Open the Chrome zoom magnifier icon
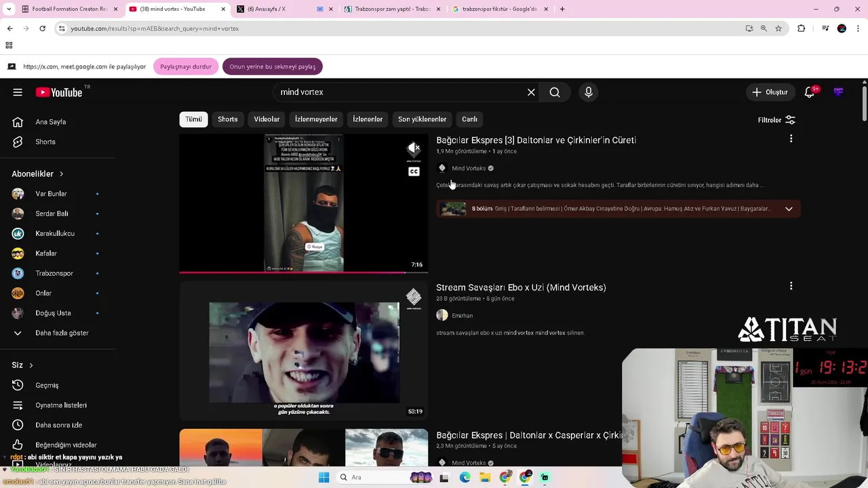Image resolution: width=868 pixels, height=488 pixels. [764, 28]
